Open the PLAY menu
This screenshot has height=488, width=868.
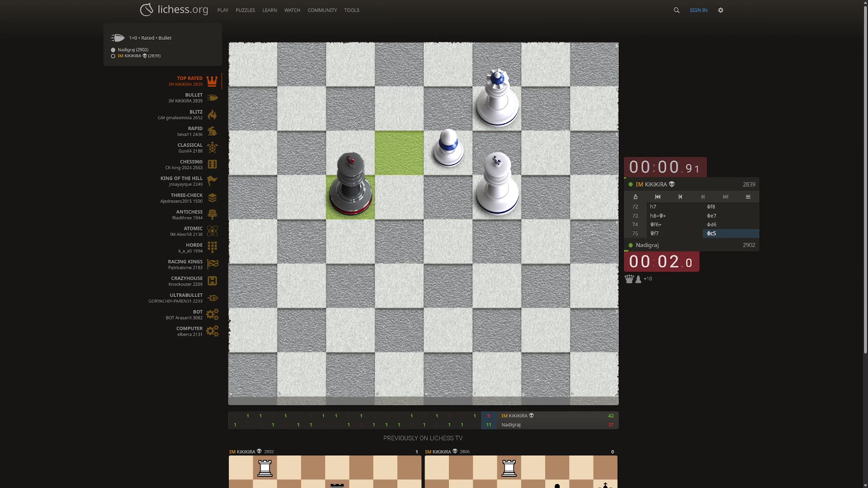click(x=222, y=10)
